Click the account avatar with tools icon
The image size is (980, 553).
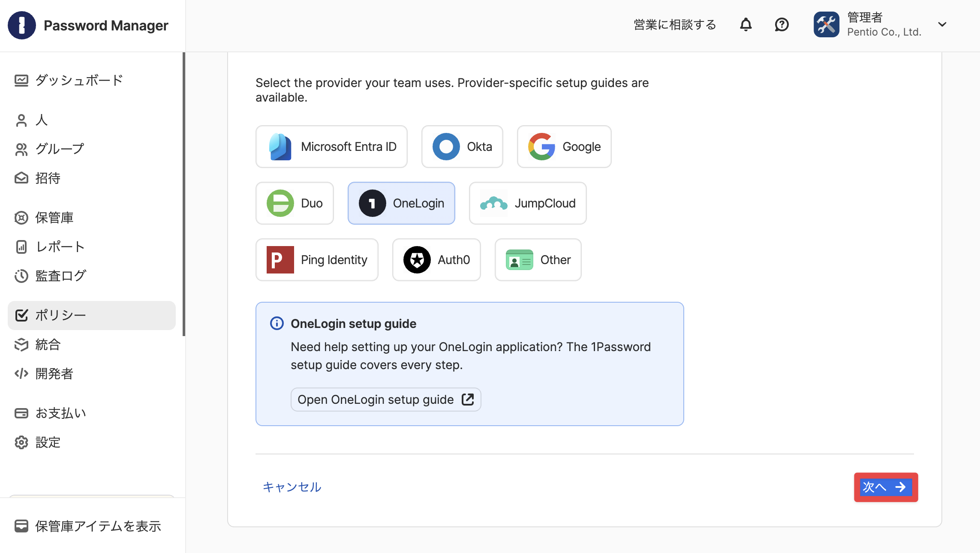point(827,25)
